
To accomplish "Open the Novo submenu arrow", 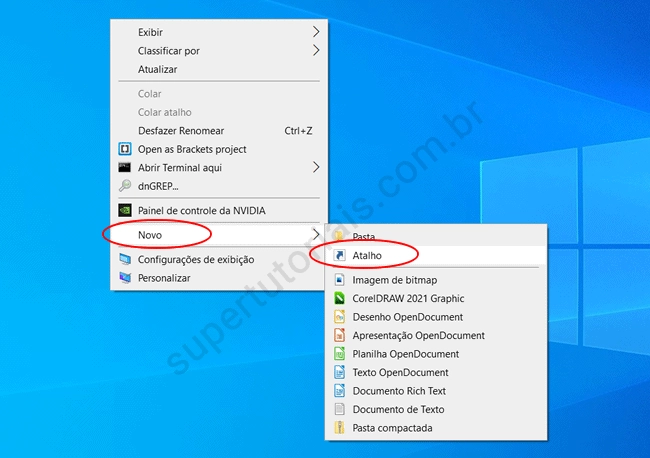I will point(316,235).
